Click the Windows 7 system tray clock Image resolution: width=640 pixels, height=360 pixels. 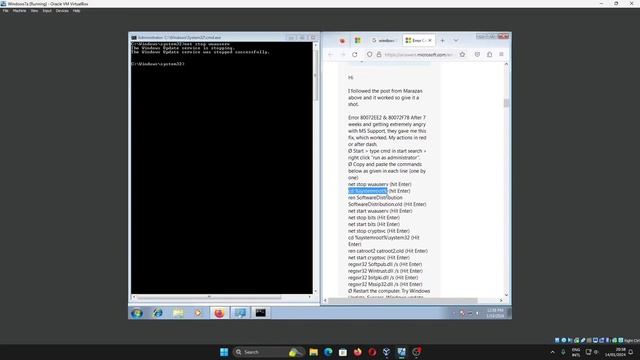495,313
